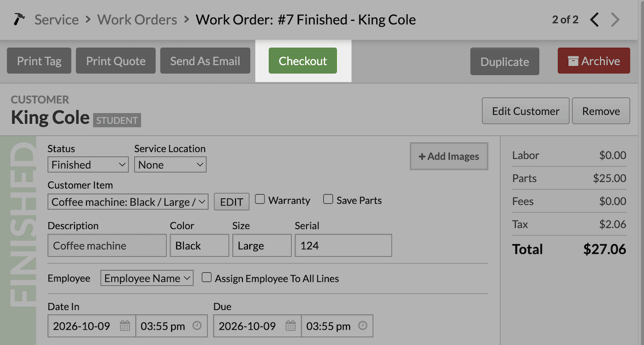The height and width of the screenshot is (345, 644).
Task: Expand the Service Location dropdown
Action: pyautogui.click(x=170, y=165)
